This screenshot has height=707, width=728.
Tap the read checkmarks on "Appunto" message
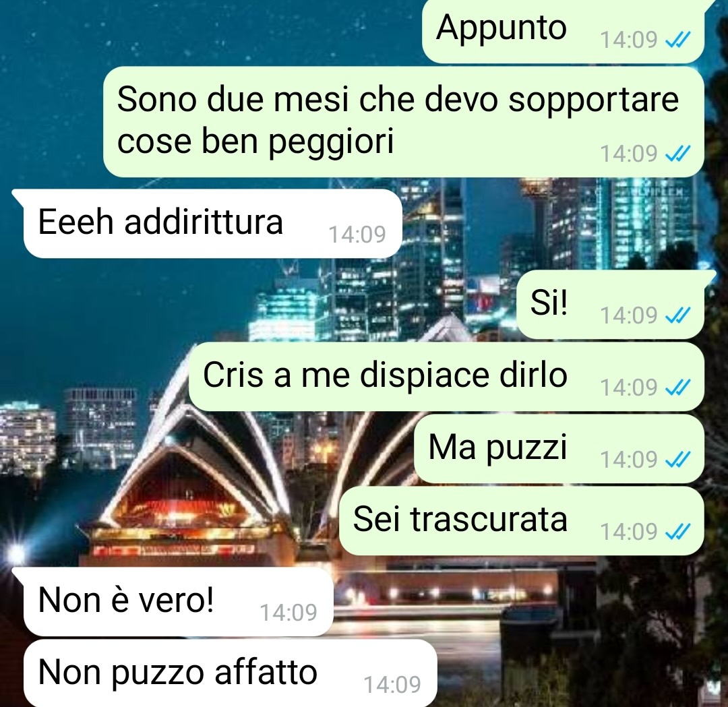[678, 40]
